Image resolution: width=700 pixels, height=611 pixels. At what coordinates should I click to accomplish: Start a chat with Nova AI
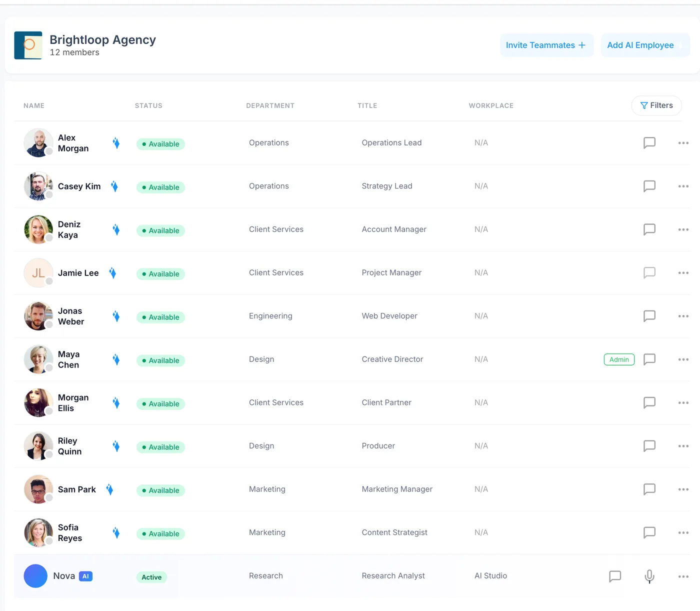615,576
